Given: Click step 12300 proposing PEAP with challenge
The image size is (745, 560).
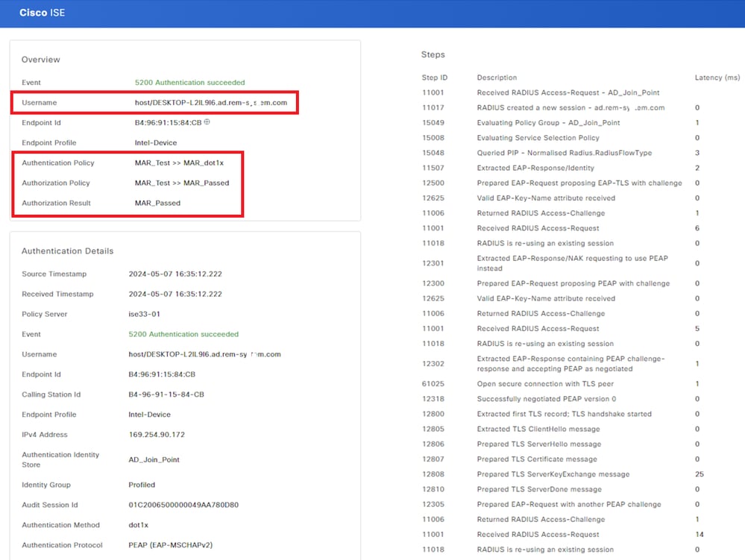Looking at the screenshot, I should pyautogui.click(x=573, y=283).
